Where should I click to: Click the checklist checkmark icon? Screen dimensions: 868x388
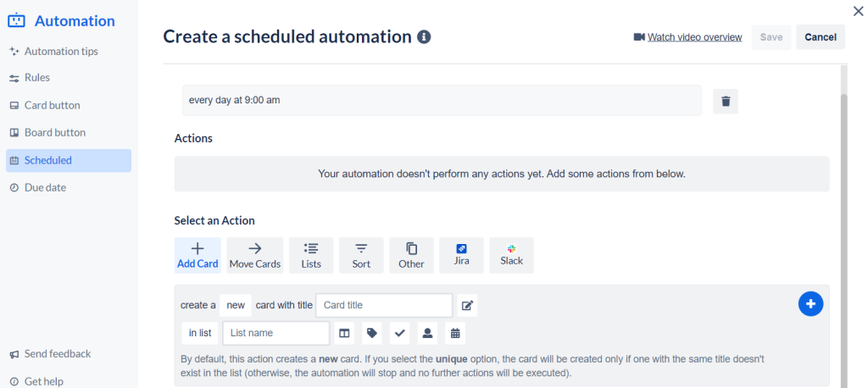[400, 333]
